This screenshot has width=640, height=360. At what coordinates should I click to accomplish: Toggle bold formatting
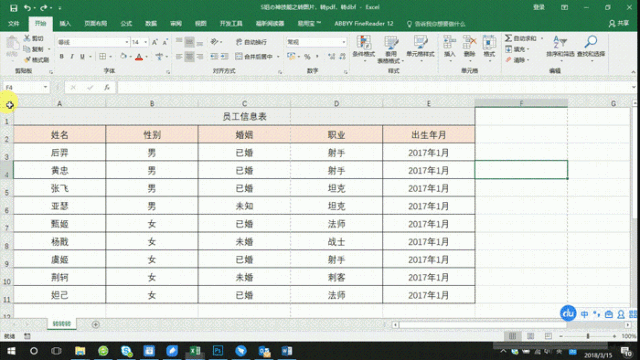click(62, 56)
